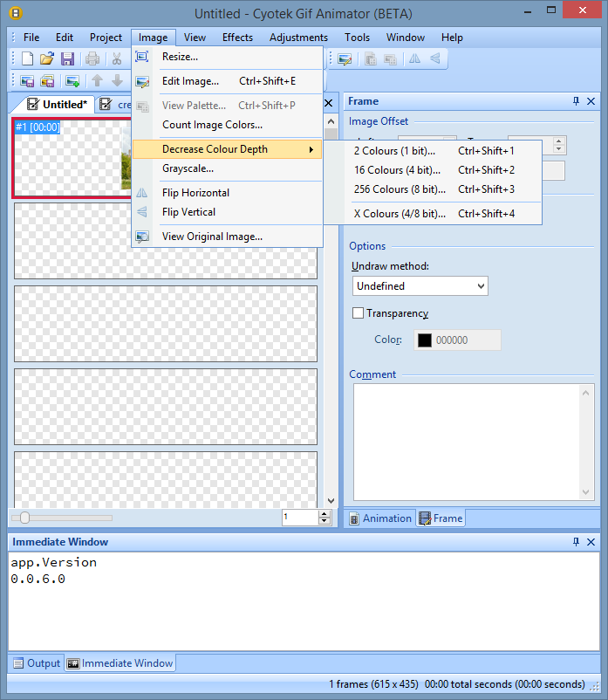The image size is (608, 700).
Task: Select the Untitled* document tab
Action: [x=57, y=105]
